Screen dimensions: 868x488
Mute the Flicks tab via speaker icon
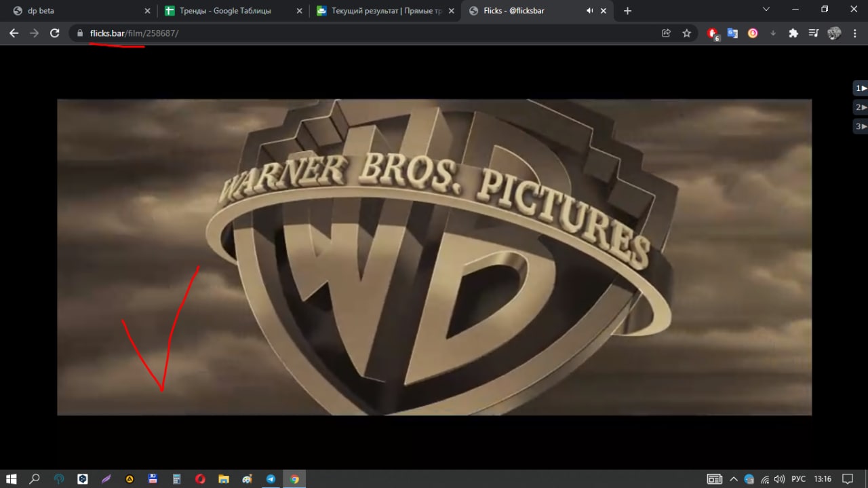click(589, 10)
